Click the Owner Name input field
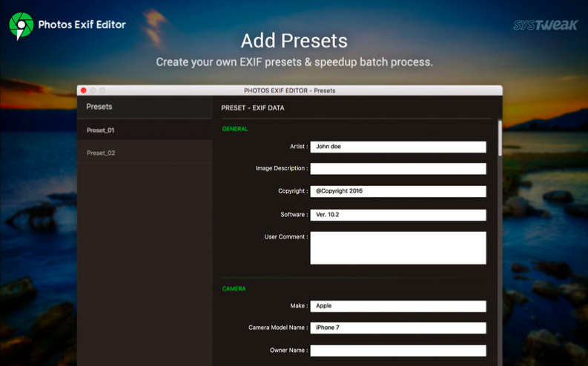 398,350
